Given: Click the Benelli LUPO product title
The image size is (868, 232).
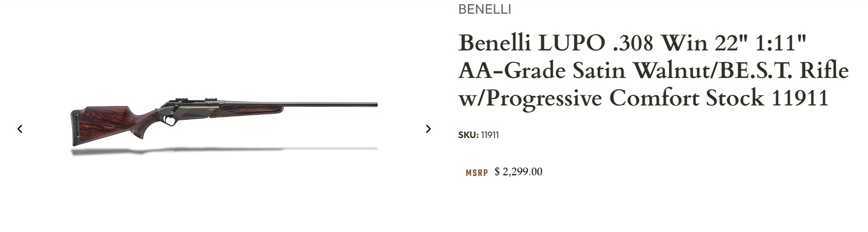Looking at the screenshot, I should (653, 70).
